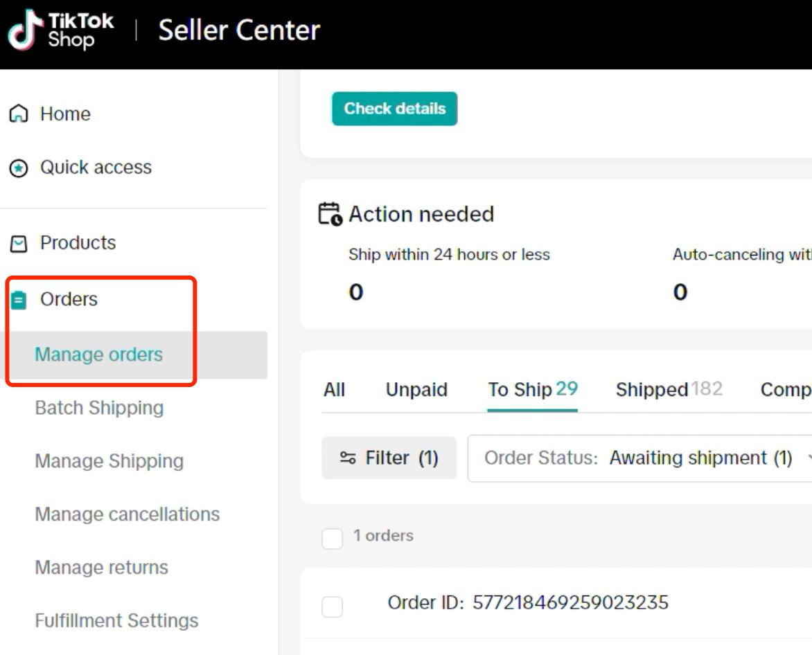Collapse the Orders menu section
Image resolution: width=812 pixels, height=655 pixels.
point(69,299)
